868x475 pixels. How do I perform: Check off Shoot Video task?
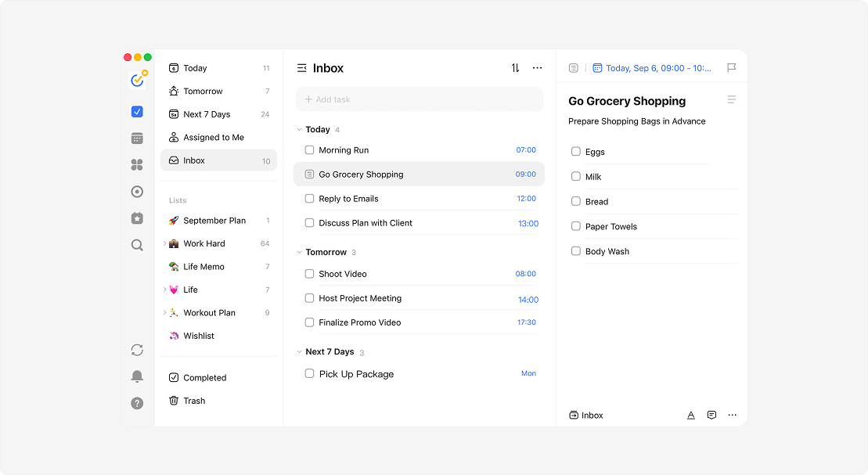309,274
